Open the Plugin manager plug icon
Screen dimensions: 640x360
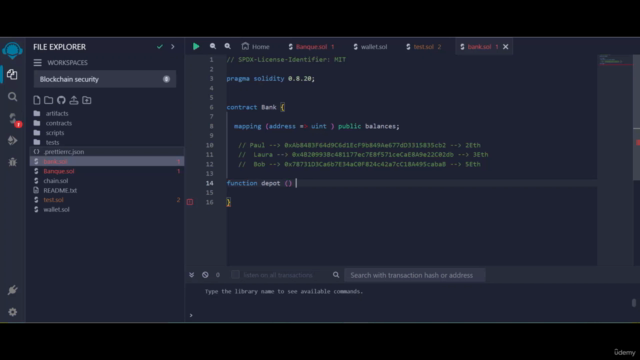pos(12,290)
